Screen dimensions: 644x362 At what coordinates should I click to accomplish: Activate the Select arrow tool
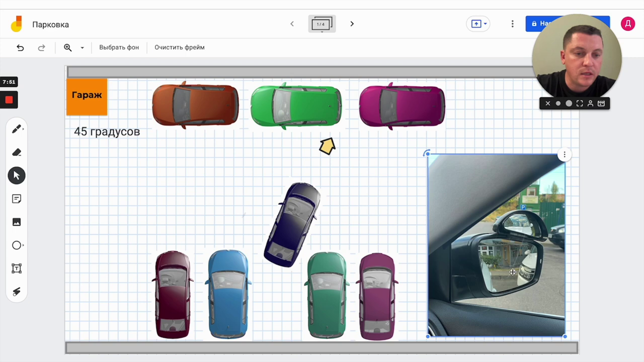[17, 175]
